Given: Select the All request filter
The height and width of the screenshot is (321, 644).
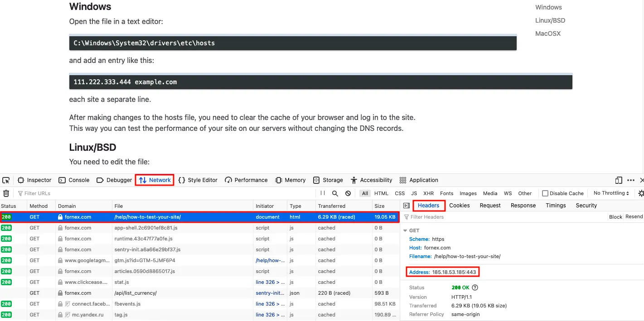Looking at the screenshot, I should (x=365, y=193).
